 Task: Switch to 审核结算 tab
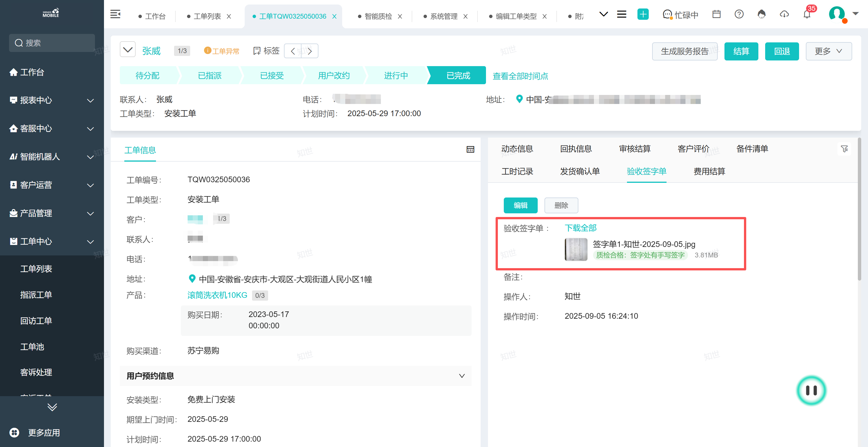[x=635, y=149]
